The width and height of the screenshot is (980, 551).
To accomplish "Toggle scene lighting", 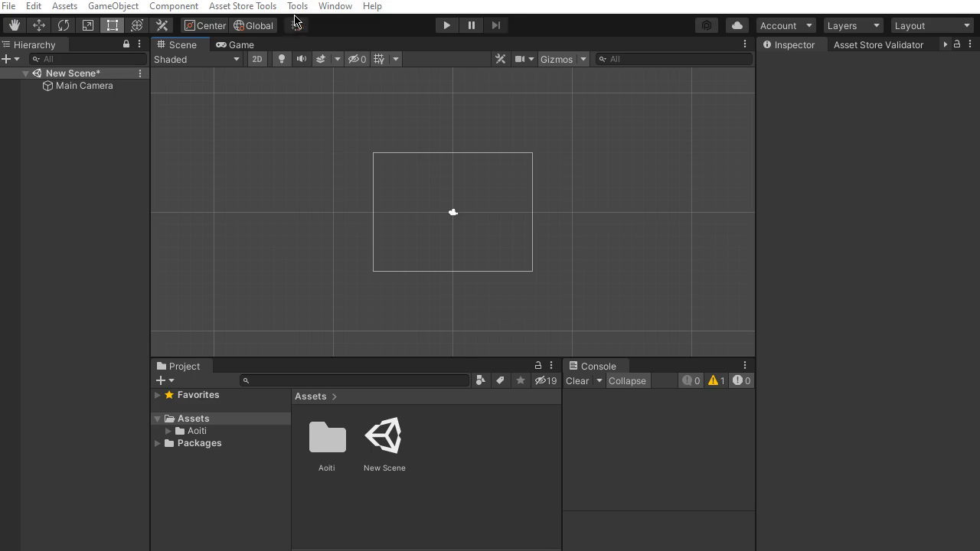I will pos(281,59).
